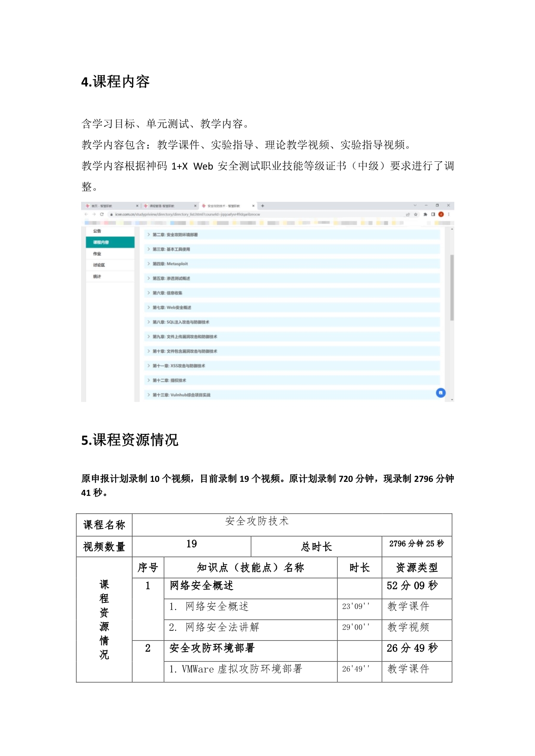The image size is (535, 756).
Task: Expand 第四章: Metasploit chapter
Action: click(170, 264)
